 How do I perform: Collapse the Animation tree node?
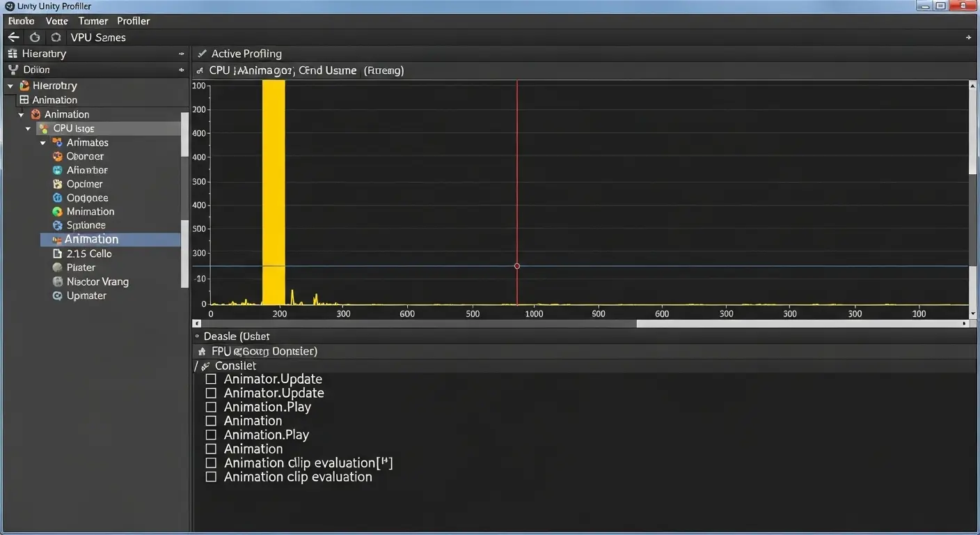(x=22, y=114)
